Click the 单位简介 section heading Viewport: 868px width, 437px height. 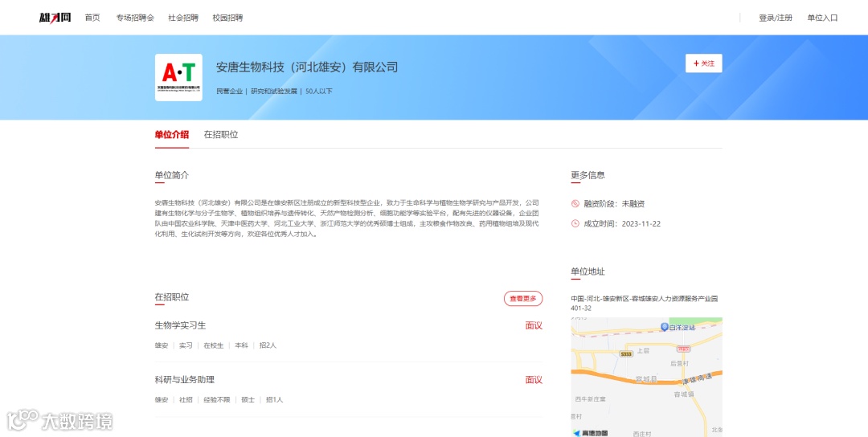(172, 175)
